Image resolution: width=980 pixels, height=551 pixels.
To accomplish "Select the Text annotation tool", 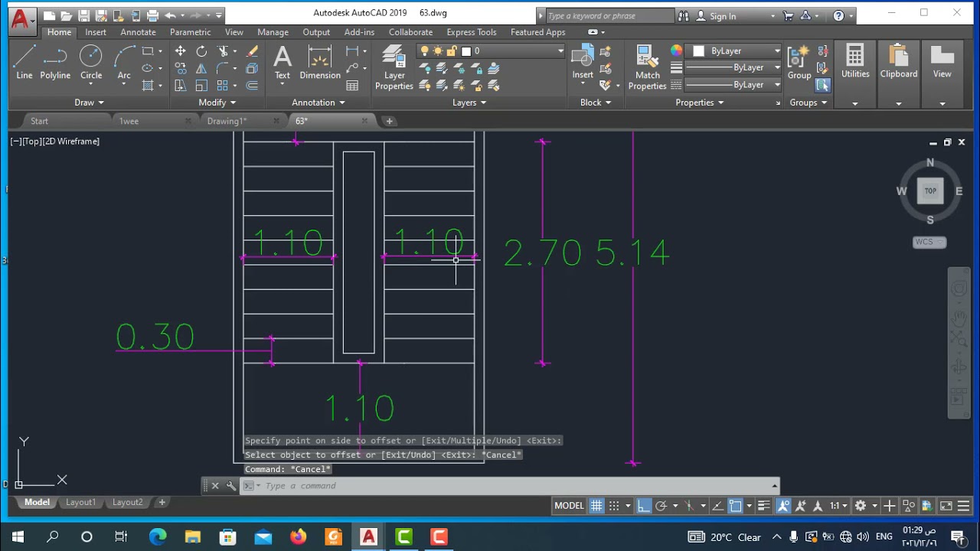I will (283, 61).
